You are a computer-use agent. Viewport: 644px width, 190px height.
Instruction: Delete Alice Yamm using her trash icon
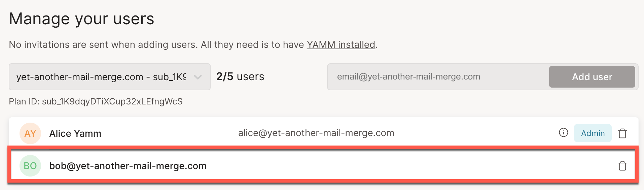tap(622, 133)
